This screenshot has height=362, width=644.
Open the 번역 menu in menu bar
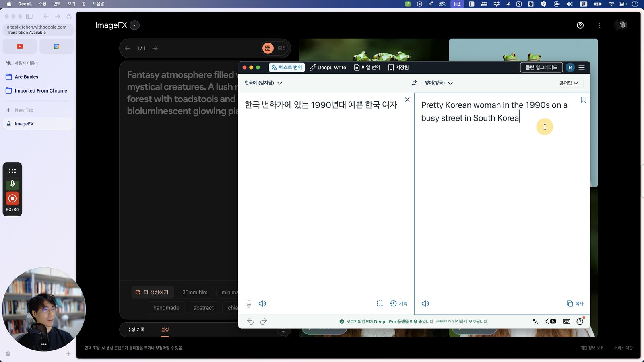pos(57,4)
